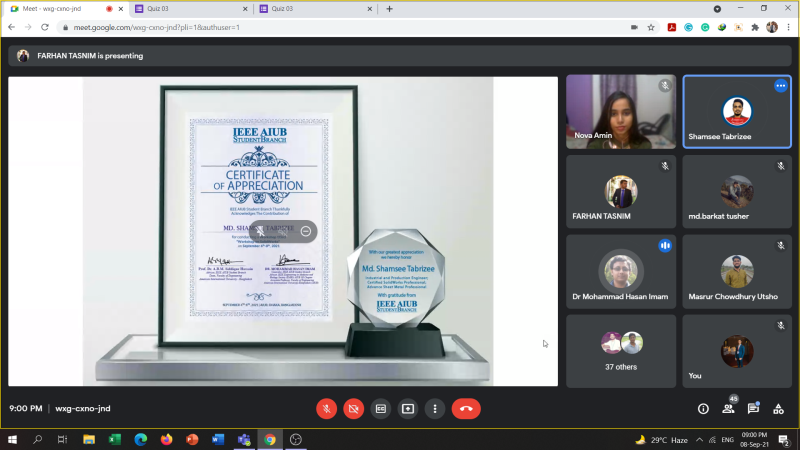Viewport: 800px width, 450px height.
Task: Click the Adobe Acrobat extension icon
Action: [x=672, y=27]
